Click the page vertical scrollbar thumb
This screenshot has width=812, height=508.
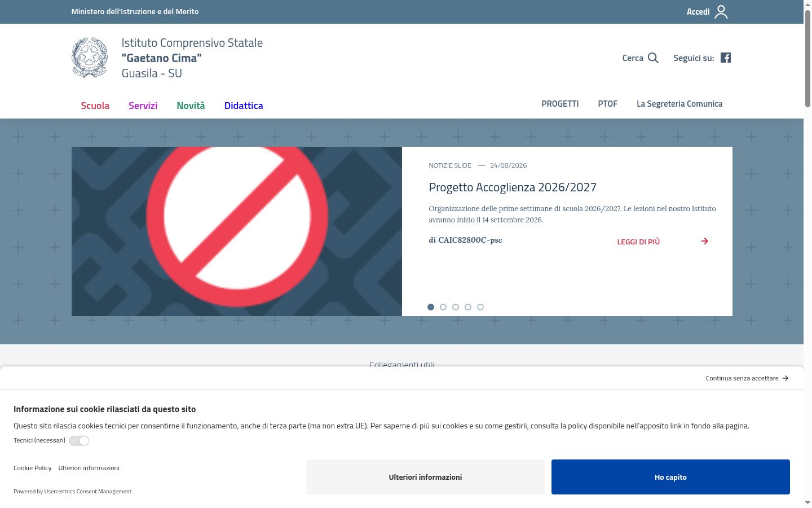coord(807,58)
